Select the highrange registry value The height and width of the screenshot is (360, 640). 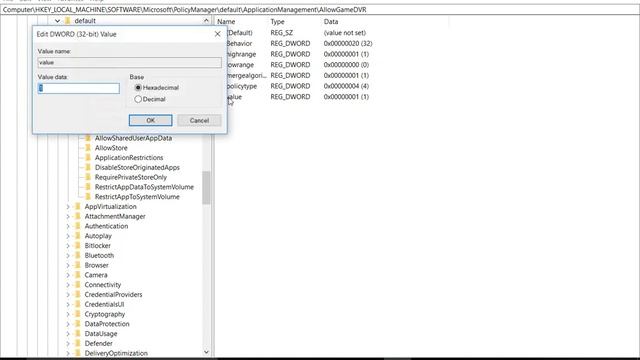coord(242,54)
